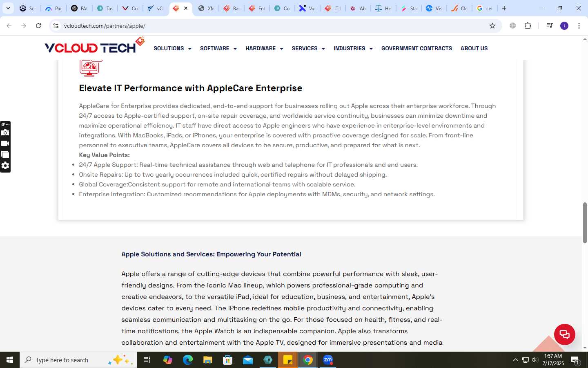Open Microsoft Edge from taskbar

[x=187, y=360]
